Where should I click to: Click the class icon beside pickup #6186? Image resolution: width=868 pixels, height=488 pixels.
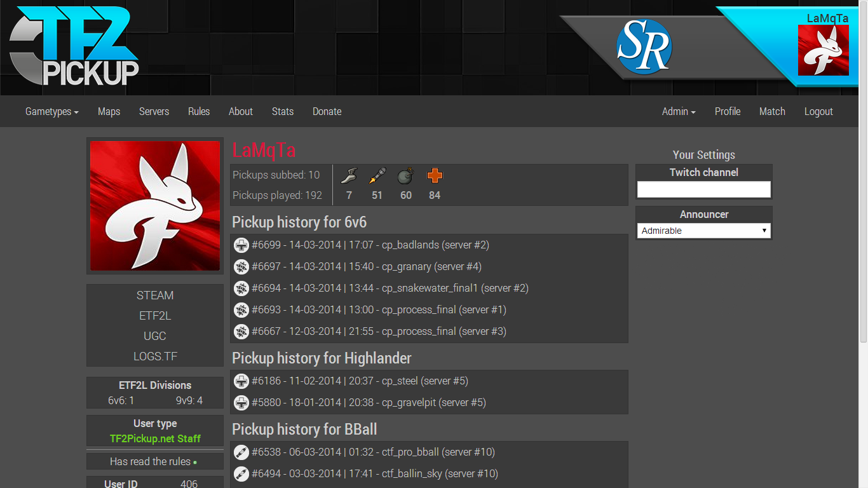click(241, 381)
